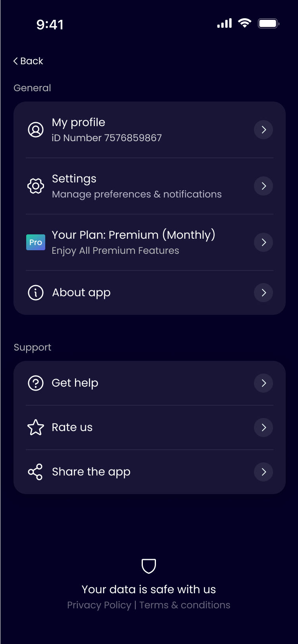Viewport: 298px width, 644px height.
Task: Select the Rate us menu row
Action: pyautogui.click(x=149, y=427)
